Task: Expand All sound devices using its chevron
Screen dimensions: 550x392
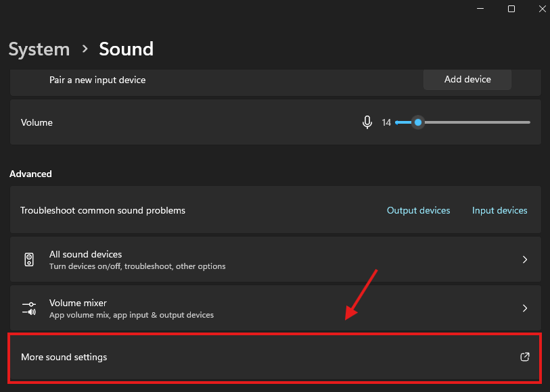Action: [x=525, y=260]
